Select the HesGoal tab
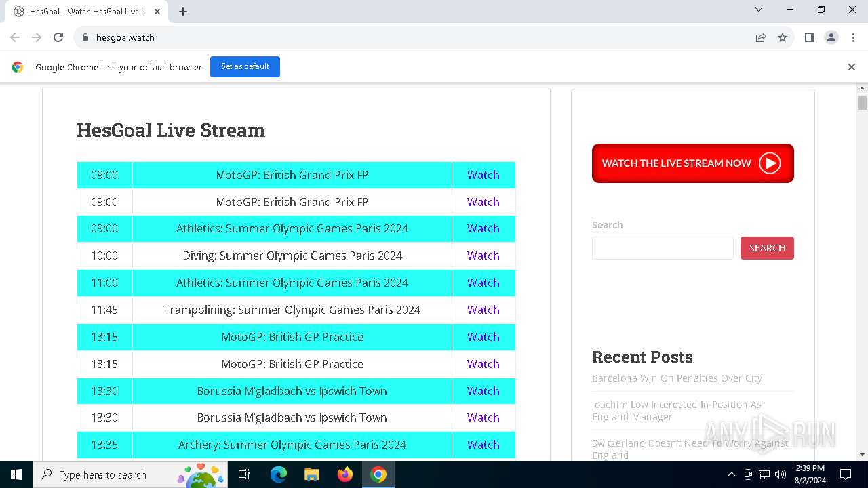Image resolution: width=868 pixels, height=488 pixels. coord(87,12)
